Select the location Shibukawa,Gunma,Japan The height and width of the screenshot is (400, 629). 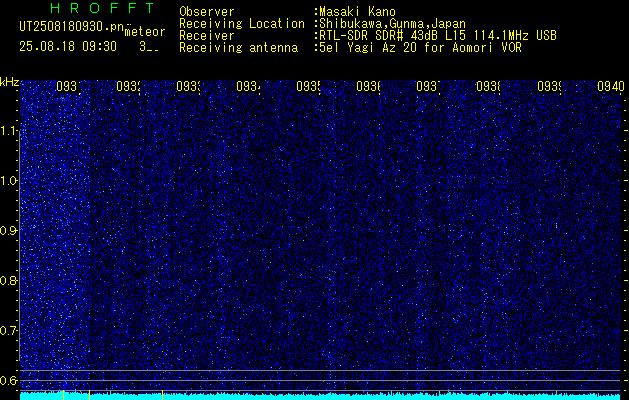390,24
